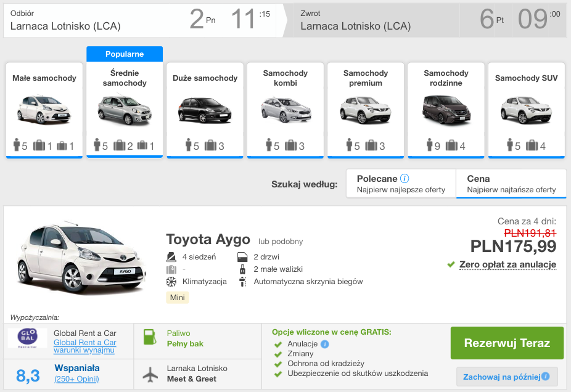Click the Rezerwuj Teraz button
The image size is (571, 392).
(x=507, y=343)
